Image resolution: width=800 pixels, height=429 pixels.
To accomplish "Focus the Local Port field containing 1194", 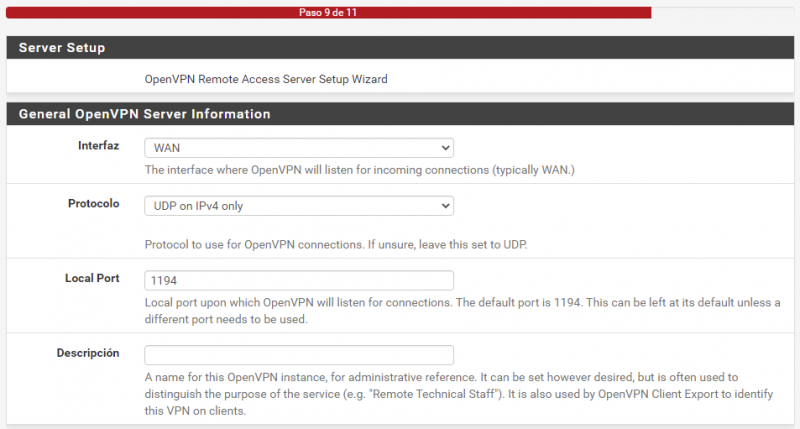I will pyautogui.click(x=298, y=280).
